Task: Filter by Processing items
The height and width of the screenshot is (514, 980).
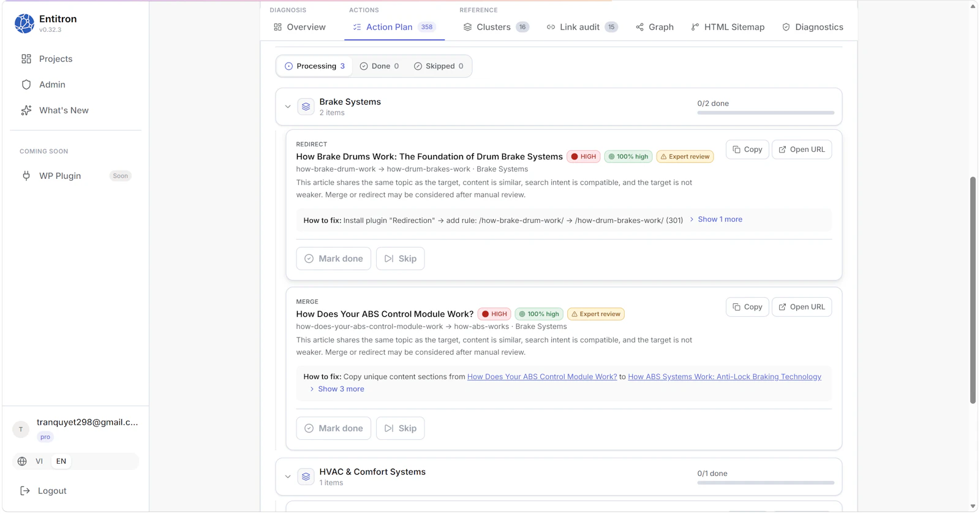Action: (315, 66)
